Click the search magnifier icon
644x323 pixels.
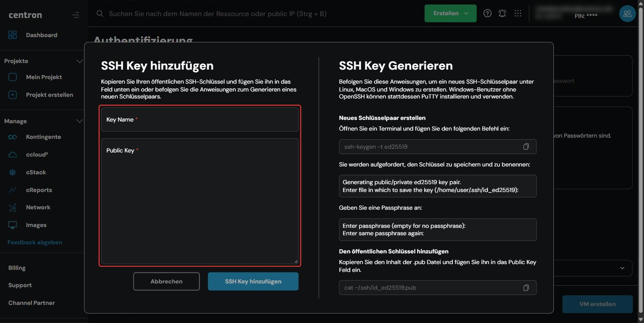pyautogui.click(x=100, y=14)
